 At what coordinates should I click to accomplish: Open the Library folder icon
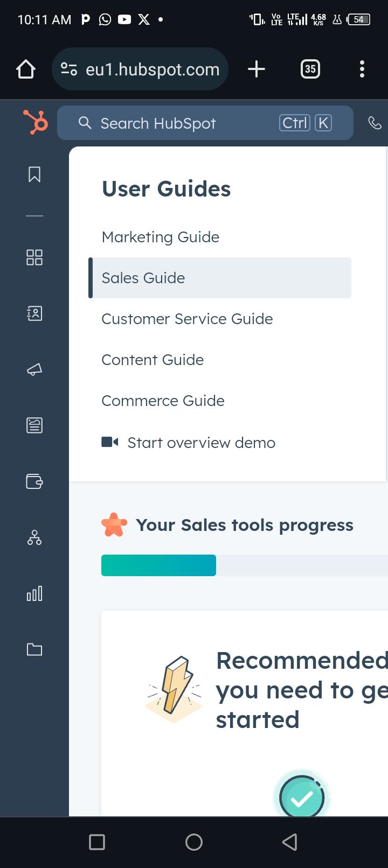coord(34,649)
